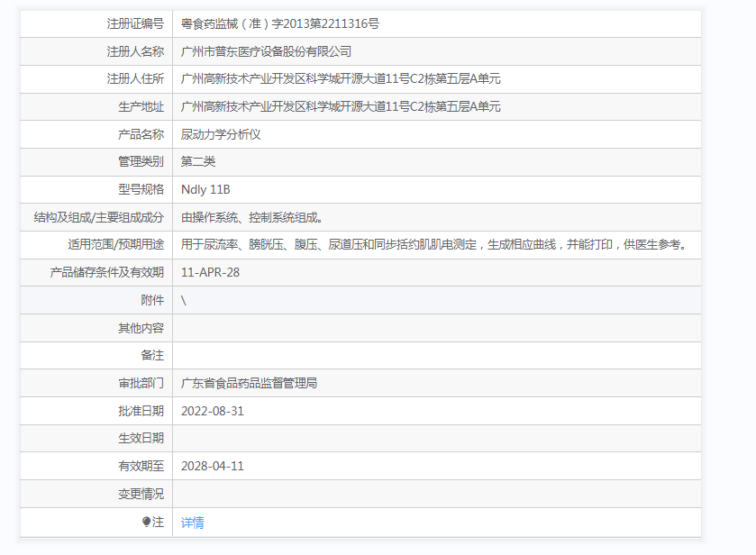The height and width of the screenshot is (555, 756).
Task: Click the empty 变更情况 value cell
Action: click(436, 494)
